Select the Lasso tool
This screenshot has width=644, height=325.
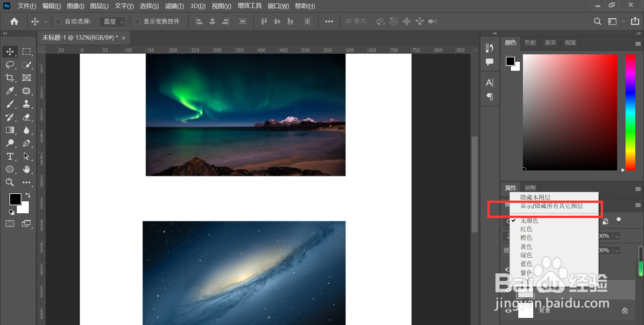pos(10,65)
